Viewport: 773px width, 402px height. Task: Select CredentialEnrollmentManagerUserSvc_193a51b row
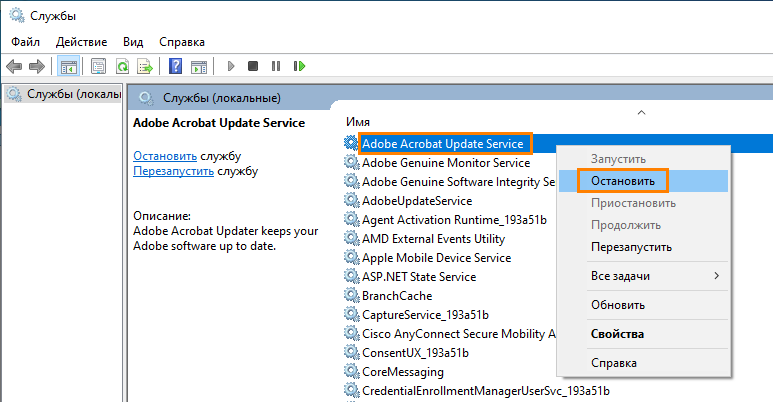tap(486, 390)
